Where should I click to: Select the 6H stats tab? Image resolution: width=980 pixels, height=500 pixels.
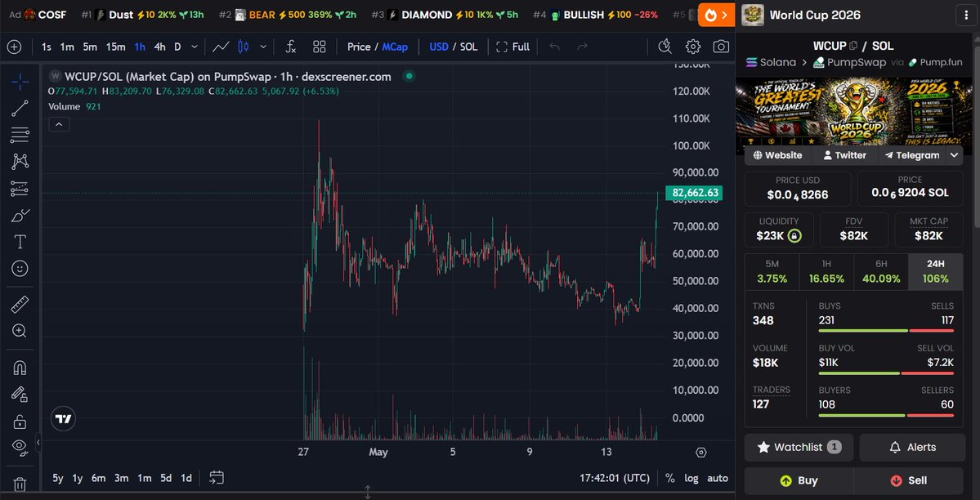(x=881, y=272)
